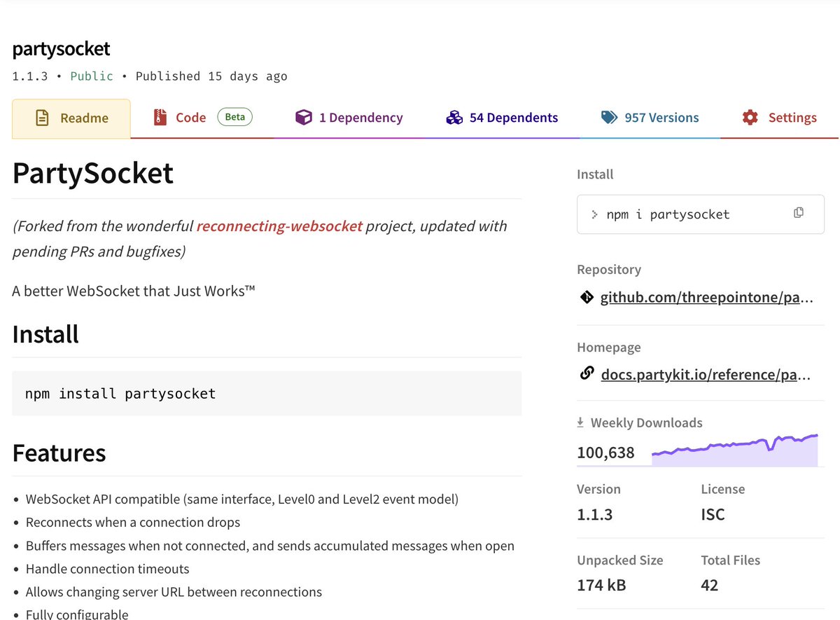This screenshot has height=620, width=840.
Task: Click the cube icon for 1 Dependency
Action: coord(303,118)
